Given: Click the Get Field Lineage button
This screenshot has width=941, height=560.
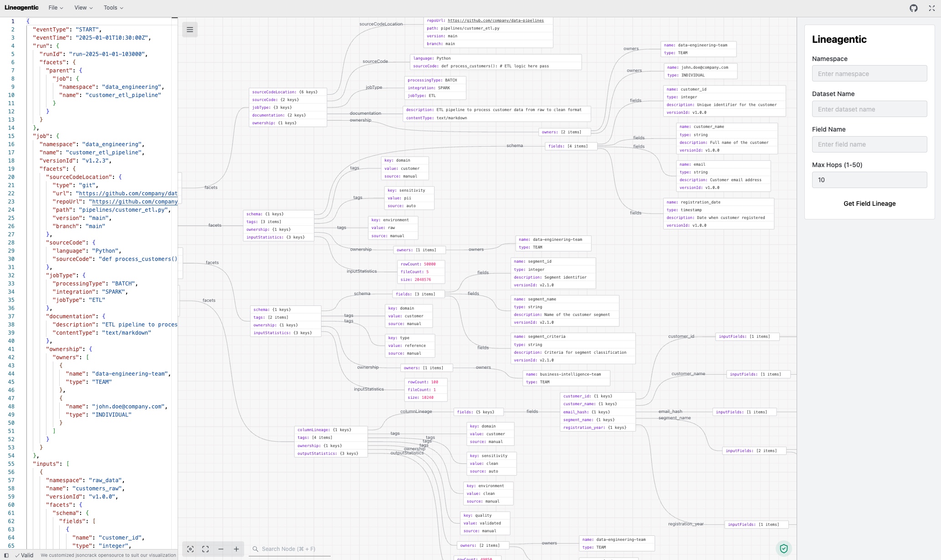Looking at the screenshot, I should pos(869,204).
